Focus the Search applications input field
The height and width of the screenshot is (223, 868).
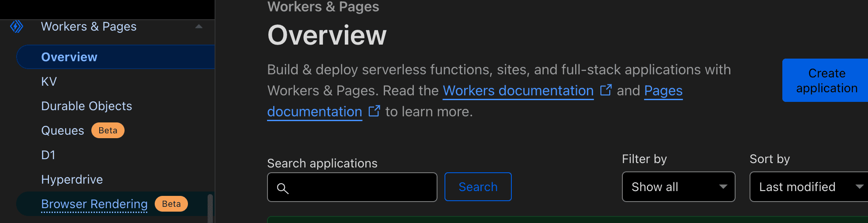pos(352,187)
